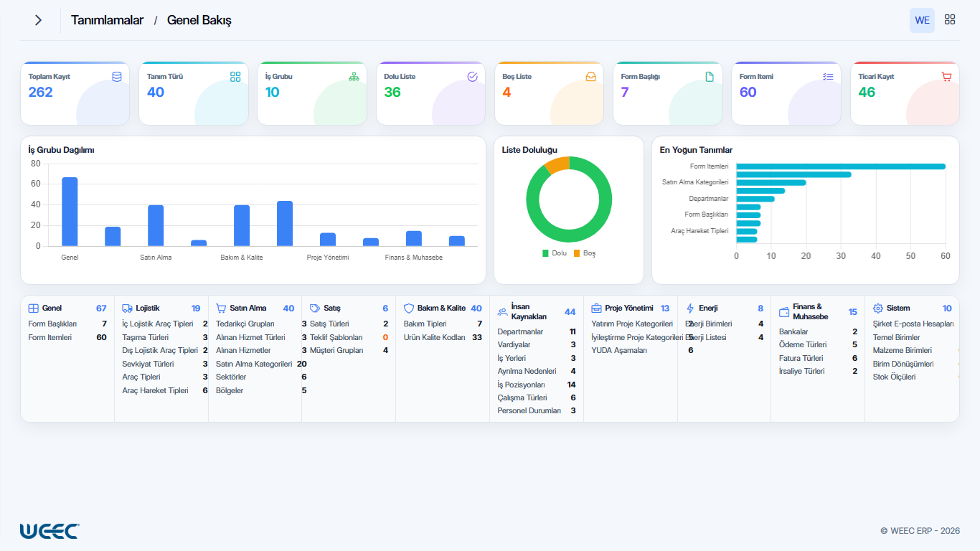Click the check-circle icon on Dolu Liste card
Image resolution: width=980 pixels, height=551 pixels.
[x=472, y=76]
